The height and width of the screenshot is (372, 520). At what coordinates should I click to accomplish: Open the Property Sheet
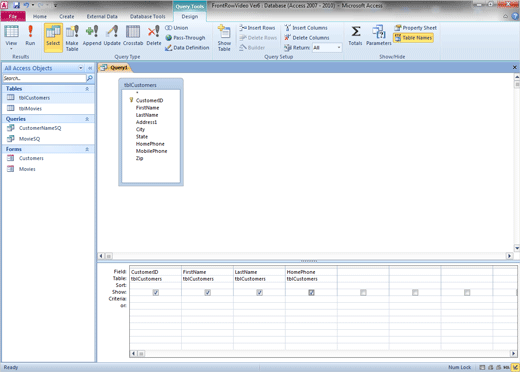(x=415, y=28)
